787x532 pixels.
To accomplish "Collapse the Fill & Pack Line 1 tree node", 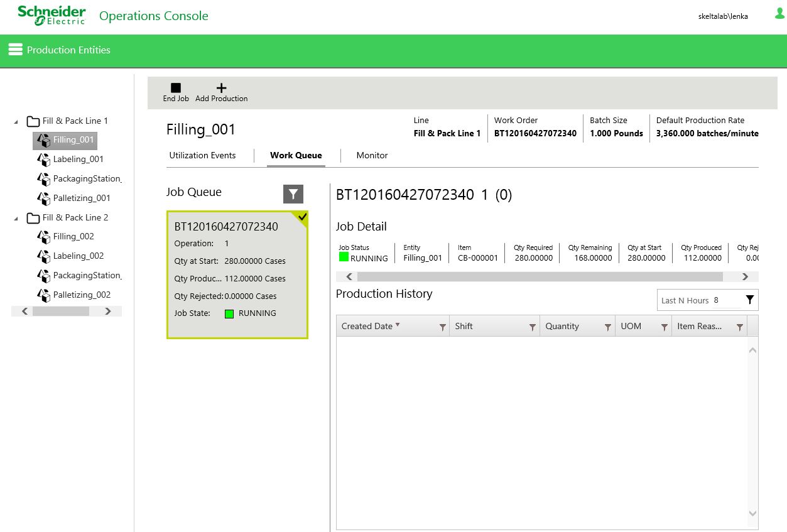I will 16,122.
